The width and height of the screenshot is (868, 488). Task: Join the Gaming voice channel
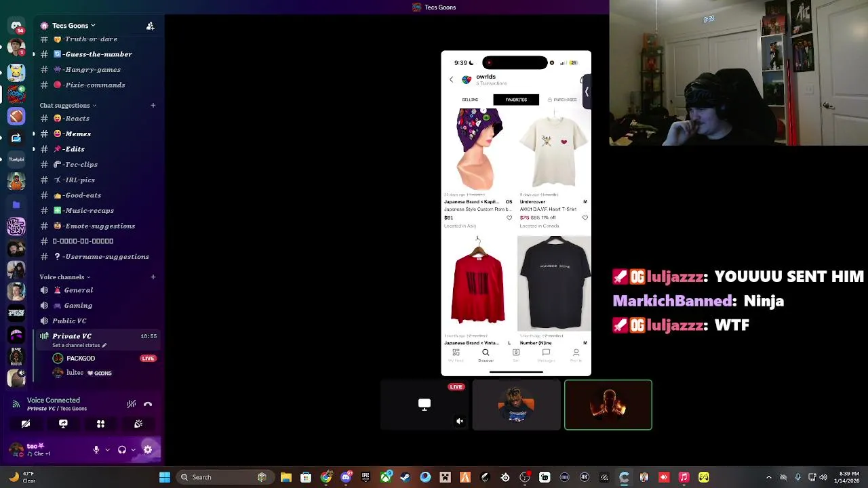[98, 306]
